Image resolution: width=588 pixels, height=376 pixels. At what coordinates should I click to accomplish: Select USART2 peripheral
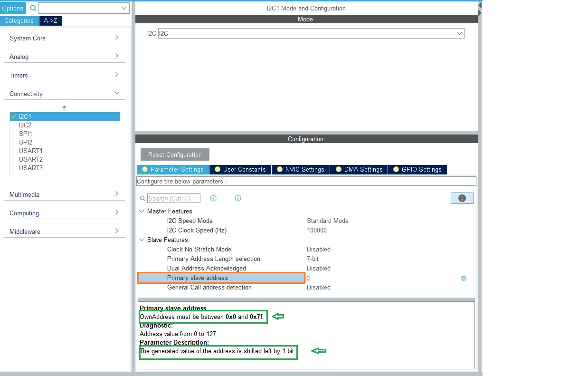pos(31,159)
